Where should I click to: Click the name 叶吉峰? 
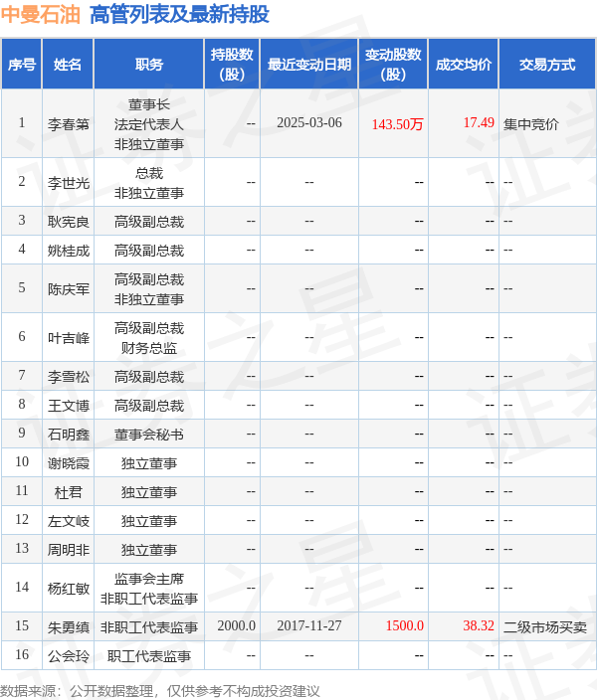coord(69,338)
